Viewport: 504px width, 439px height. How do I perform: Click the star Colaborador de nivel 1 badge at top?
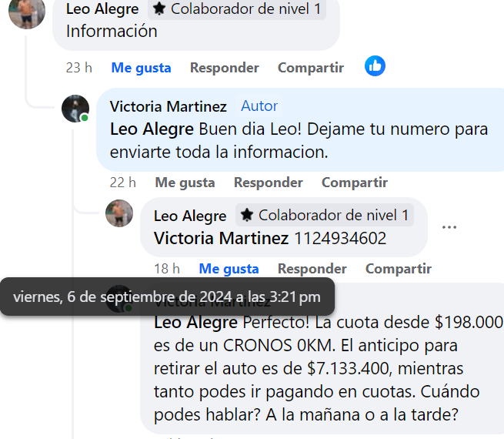tap(237, 9)
